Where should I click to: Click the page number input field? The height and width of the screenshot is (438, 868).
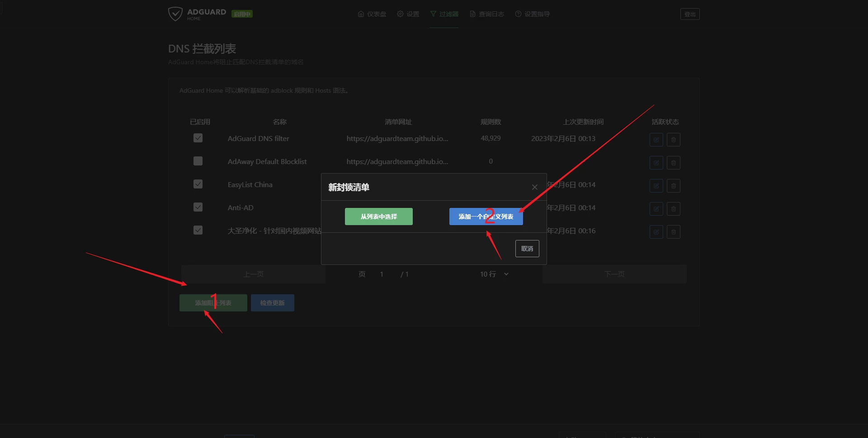click(382, 274)
